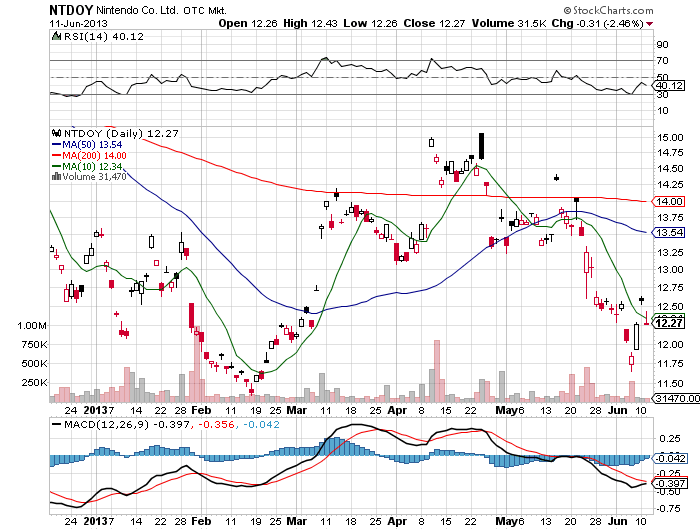
Task: Click the blue MA(50) legend line swatch
Action: tap(56, 145)
